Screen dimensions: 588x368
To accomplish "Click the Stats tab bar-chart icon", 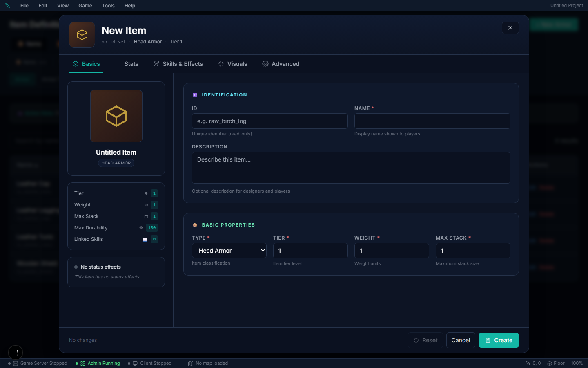I will (x=118, y=64).
